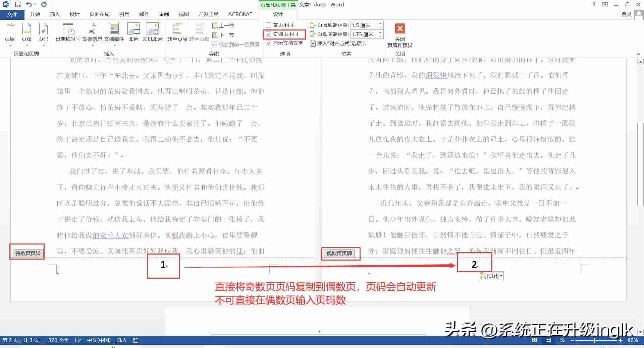The width and height of the screenshot is (644, 348).
Task: Switch to the 邮件 (Mailings) tab
Action: tap(144, 14)
